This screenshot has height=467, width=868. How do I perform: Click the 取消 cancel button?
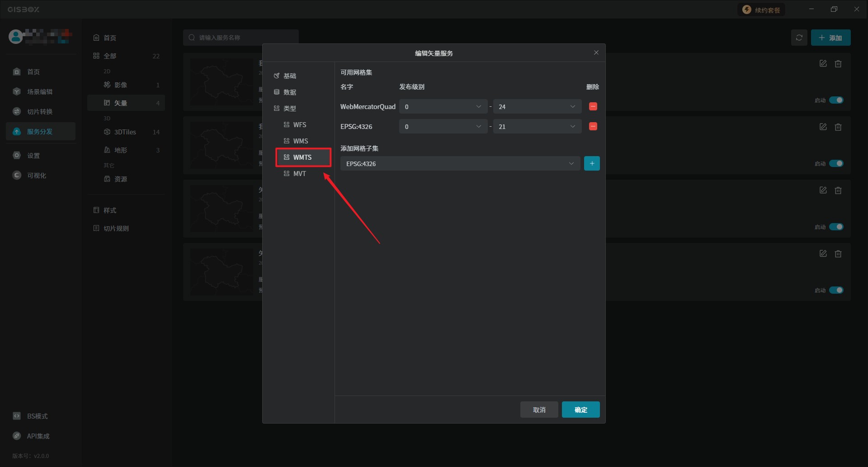539,410
